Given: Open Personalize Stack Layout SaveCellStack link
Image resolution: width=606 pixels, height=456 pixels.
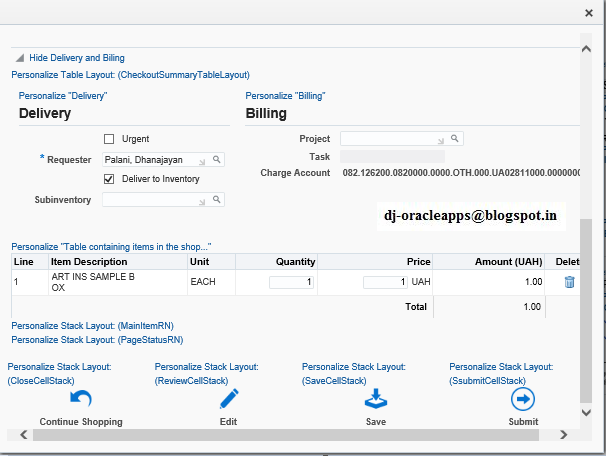Looking at the screenshot, I should pos(354,374).
